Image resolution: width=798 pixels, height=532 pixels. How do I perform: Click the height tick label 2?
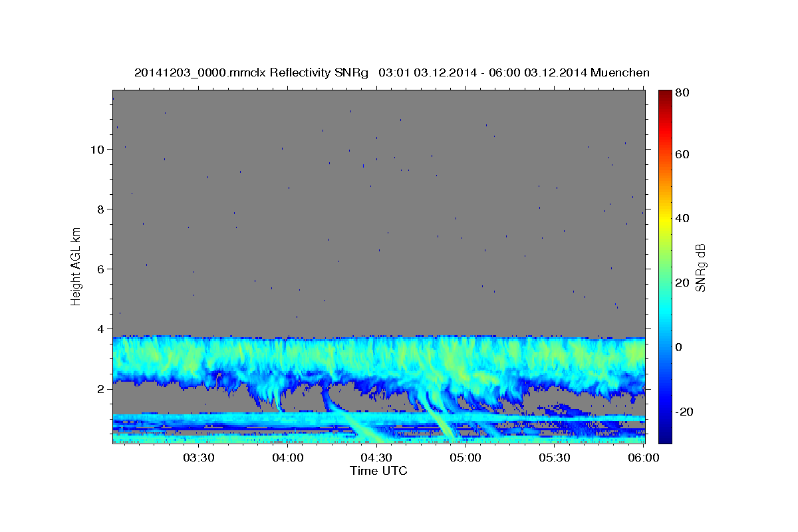pos(100,389)
